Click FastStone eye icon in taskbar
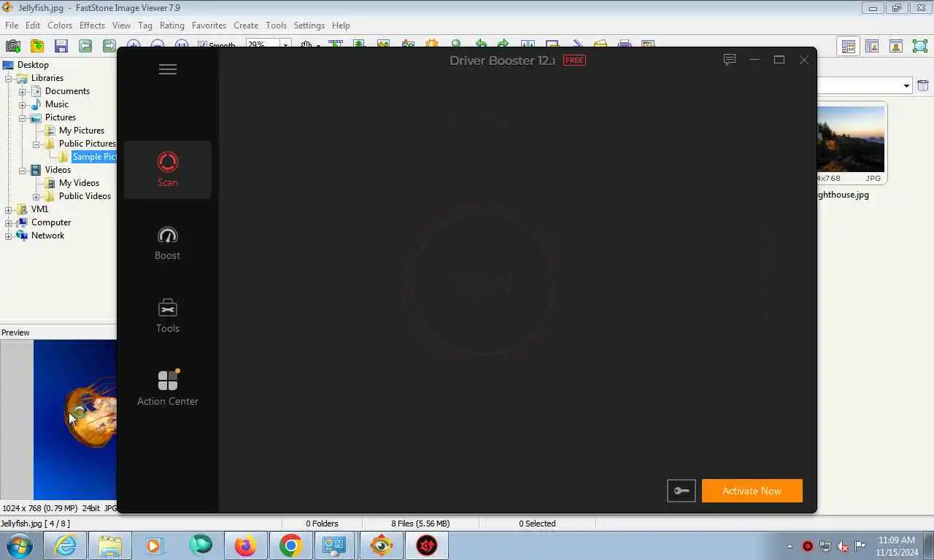934x560 pixels. 382,545
